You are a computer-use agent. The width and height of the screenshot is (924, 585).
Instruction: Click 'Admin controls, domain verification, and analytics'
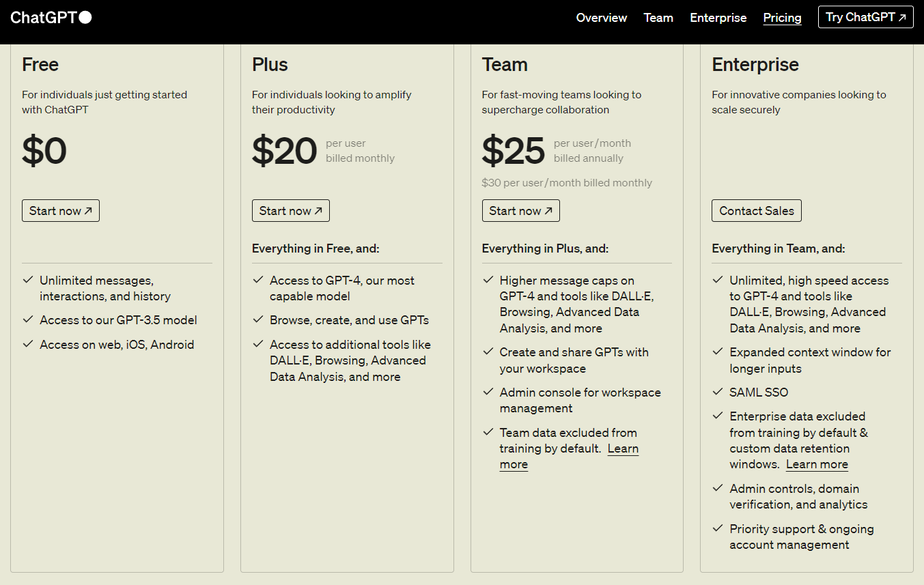[798, 496]
